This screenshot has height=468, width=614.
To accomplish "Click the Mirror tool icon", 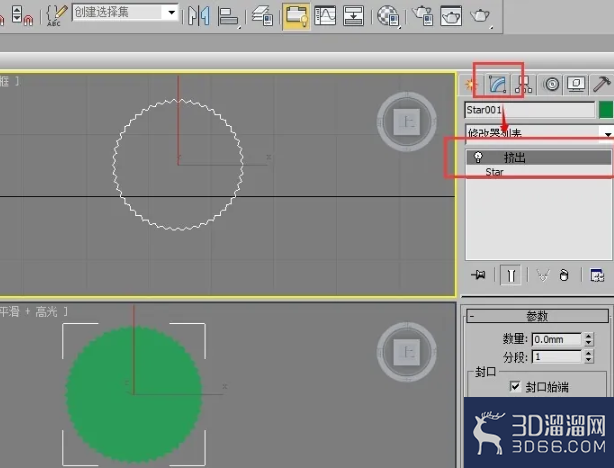I will (199, 16).
